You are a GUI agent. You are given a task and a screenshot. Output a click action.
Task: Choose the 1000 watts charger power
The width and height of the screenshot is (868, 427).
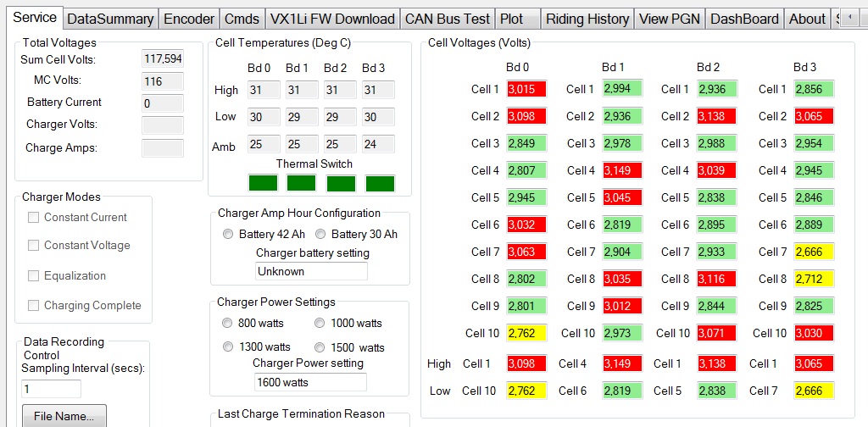pos(320,324)
